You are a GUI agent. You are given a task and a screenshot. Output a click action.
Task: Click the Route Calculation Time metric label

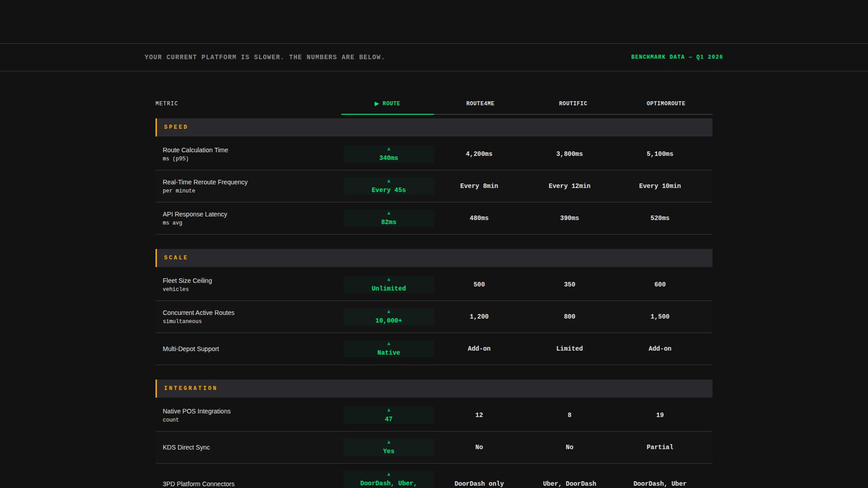(195, 150)
